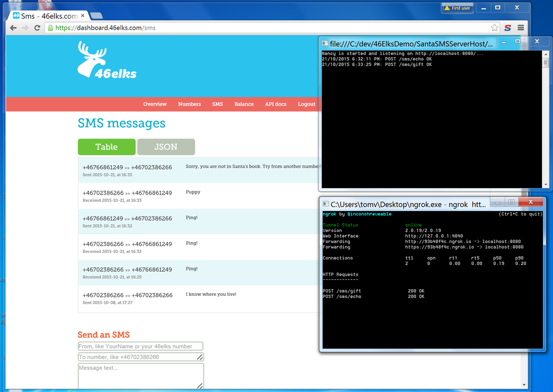Click the Santa console scrollbar up arrow
This screenshot has width=553, height=392.
(x=546, y=54)
